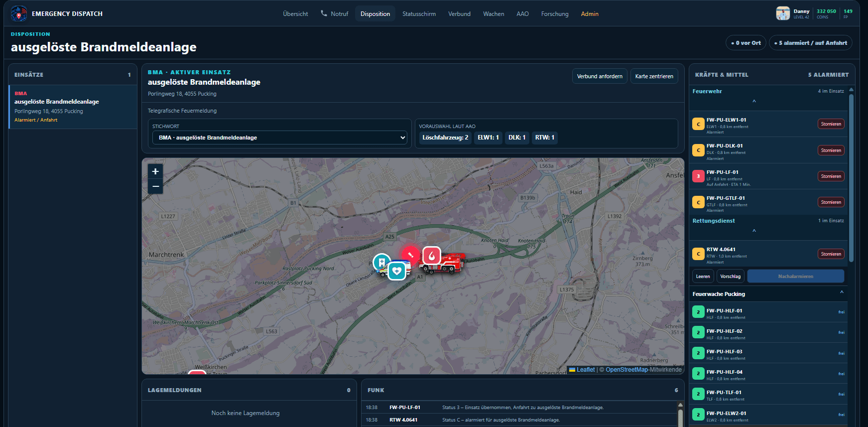This screenshot has height=427, width=868.
Task: Select the red incident alert map marker
Action: click(x=411, y=254)
